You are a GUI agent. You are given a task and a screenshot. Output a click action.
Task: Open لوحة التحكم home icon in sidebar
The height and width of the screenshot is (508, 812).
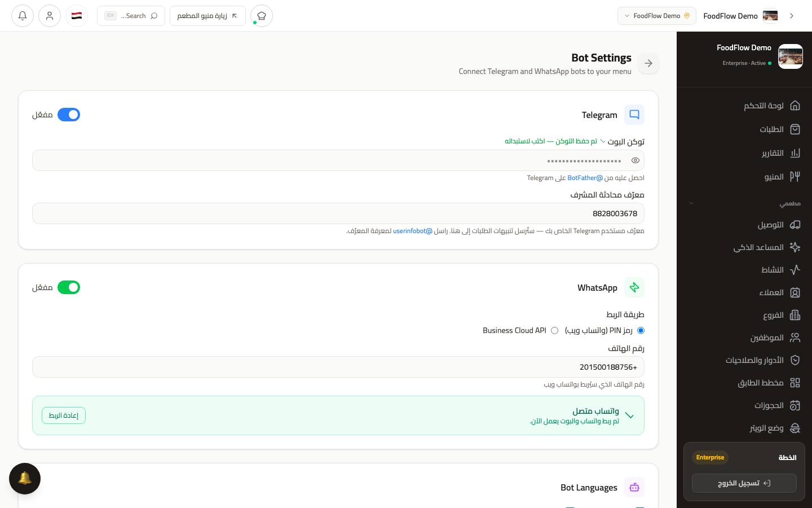pyautogui.click(x=795, y=106)
